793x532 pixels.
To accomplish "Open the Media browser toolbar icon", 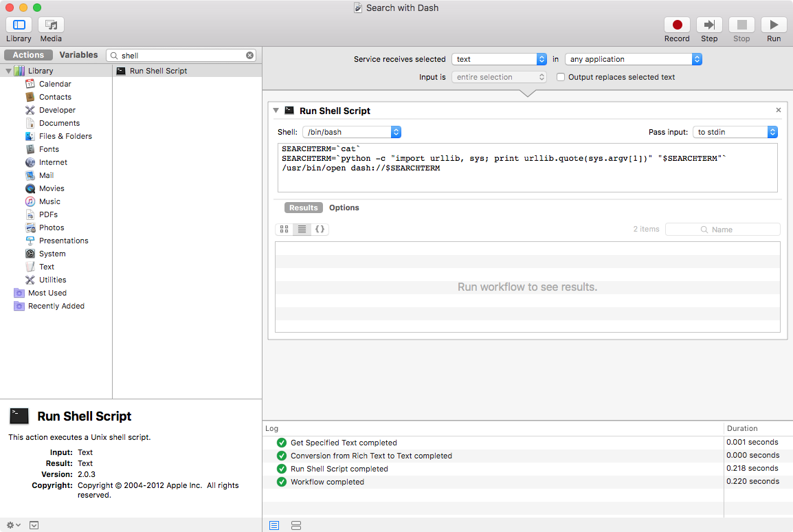I will pyautogui.click(x=51, y=25).
